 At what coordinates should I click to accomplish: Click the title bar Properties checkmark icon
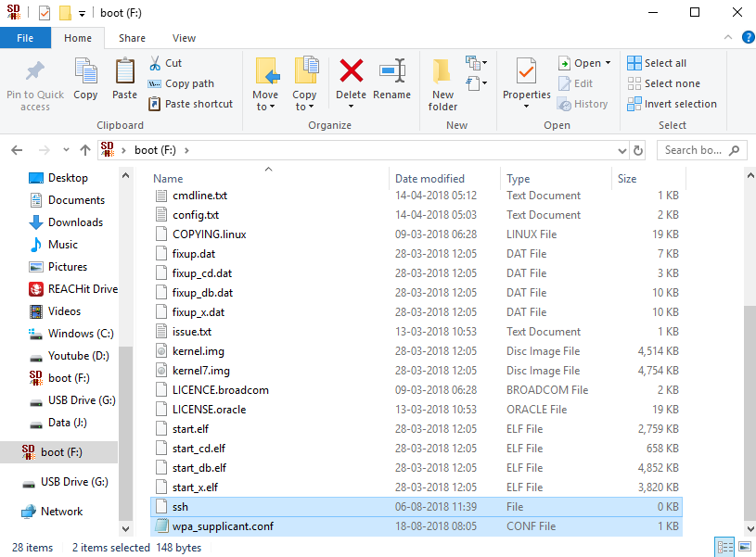pos(44,13)
